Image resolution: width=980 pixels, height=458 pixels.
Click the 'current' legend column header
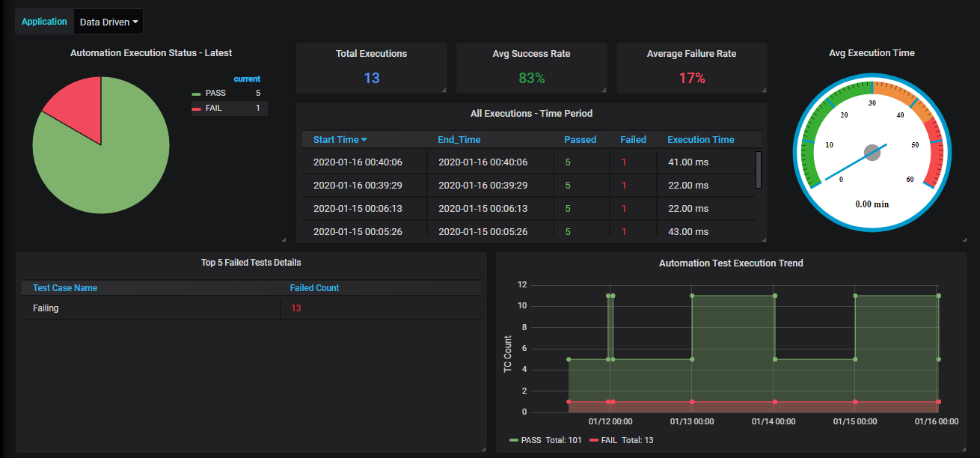tap(247, 79)
